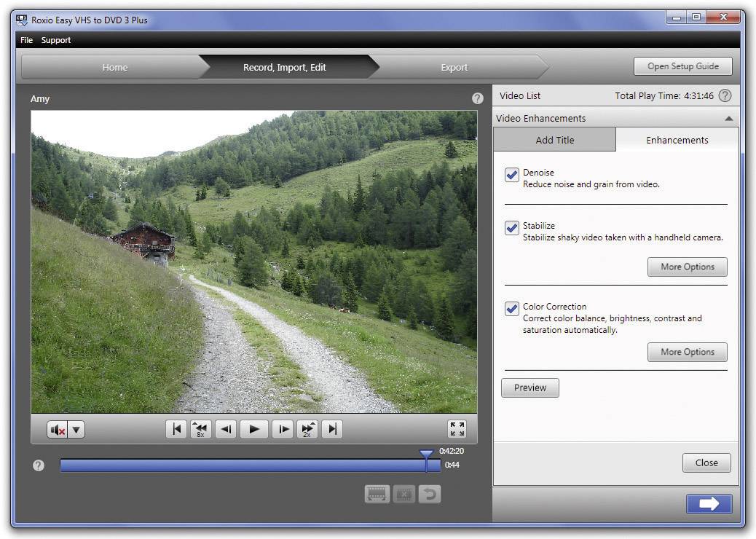Open the volume control dropdown
The height and width of the screenshot is (539, 756).
76,429
